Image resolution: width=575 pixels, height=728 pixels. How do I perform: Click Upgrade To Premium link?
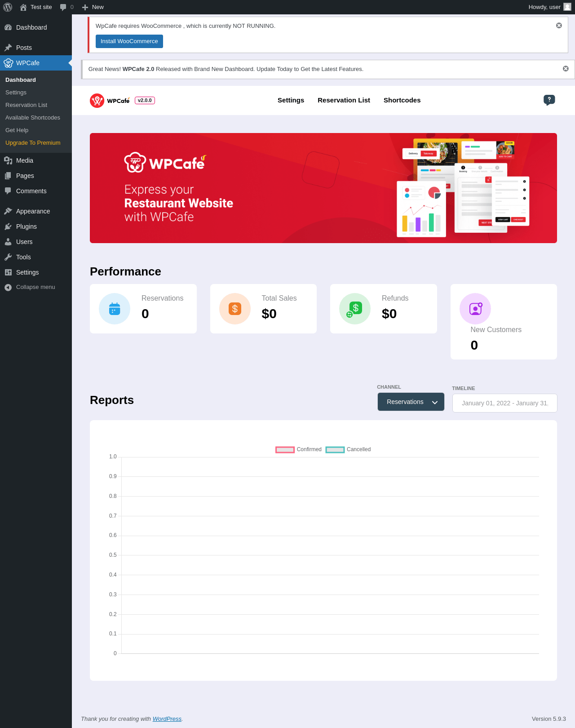[33, 143]
